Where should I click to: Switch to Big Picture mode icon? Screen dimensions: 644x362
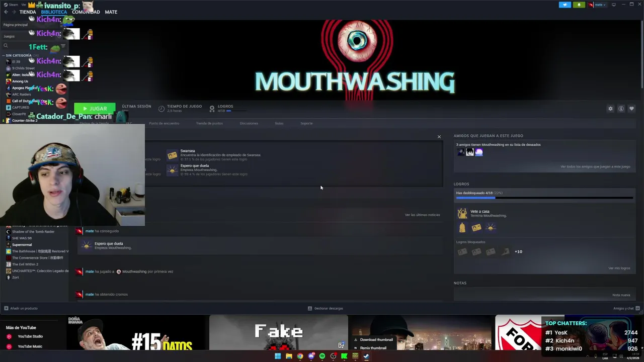[x=613, y=5]
